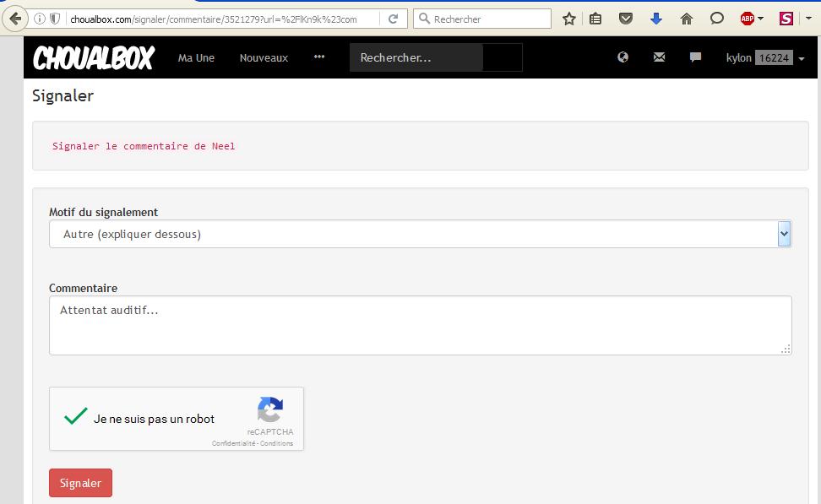Go to the 'Nouveaux' section
The width and height of the screenshot is (821, 504).
[x=264, y=57]
